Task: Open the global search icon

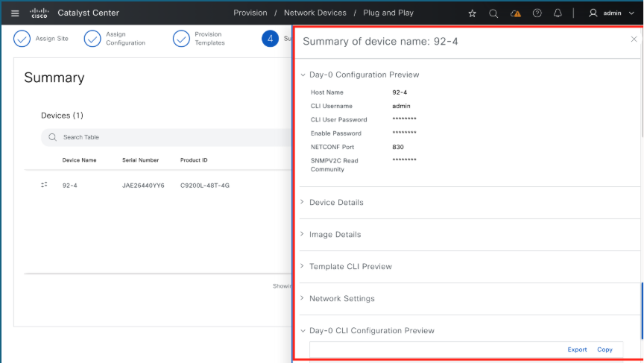Action: coord(493,13)
